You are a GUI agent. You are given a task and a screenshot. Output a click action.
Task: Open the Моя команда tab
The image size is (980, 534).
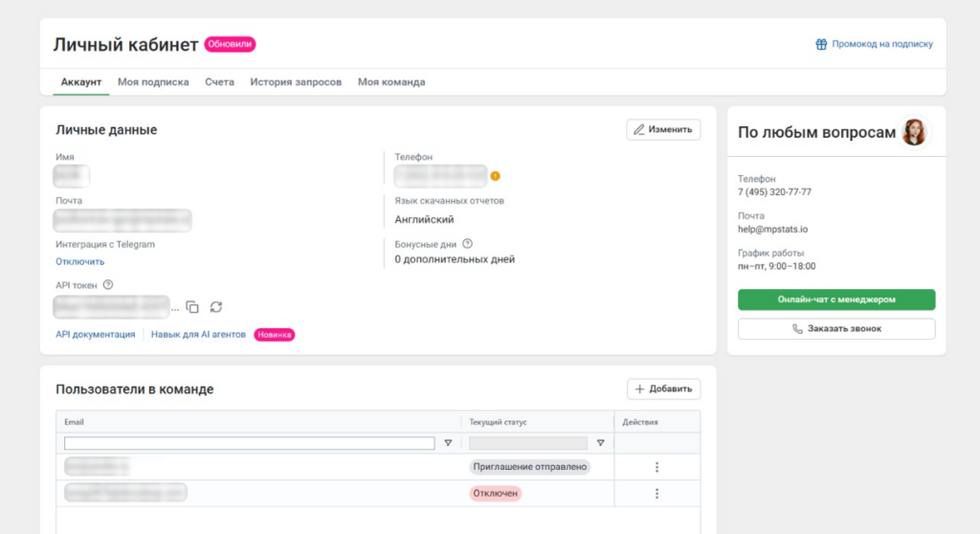[391, 82]
